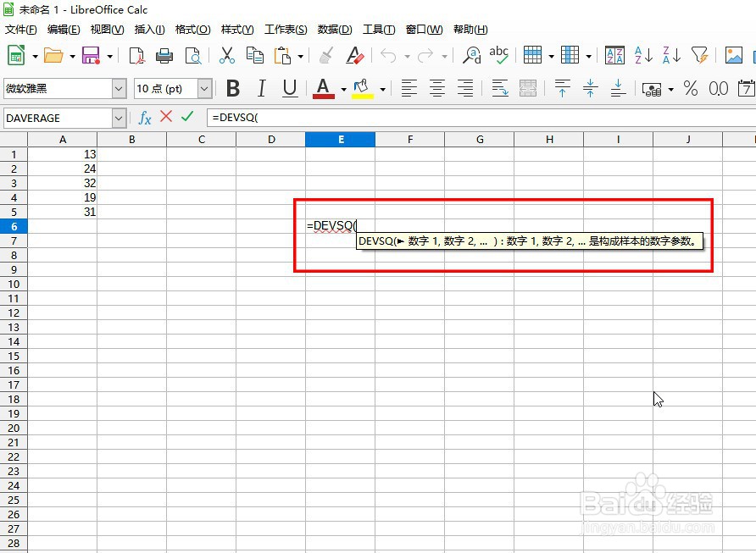Viewport: 756px width, 553px height.
Task: Expand the Name Box dropdown
Action: [119, 118]
